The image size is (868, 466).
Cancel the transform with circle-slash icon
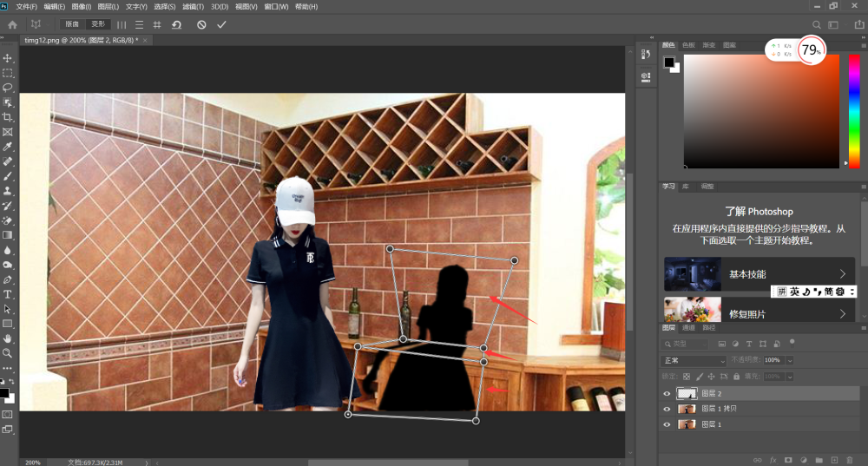point(201,24)
